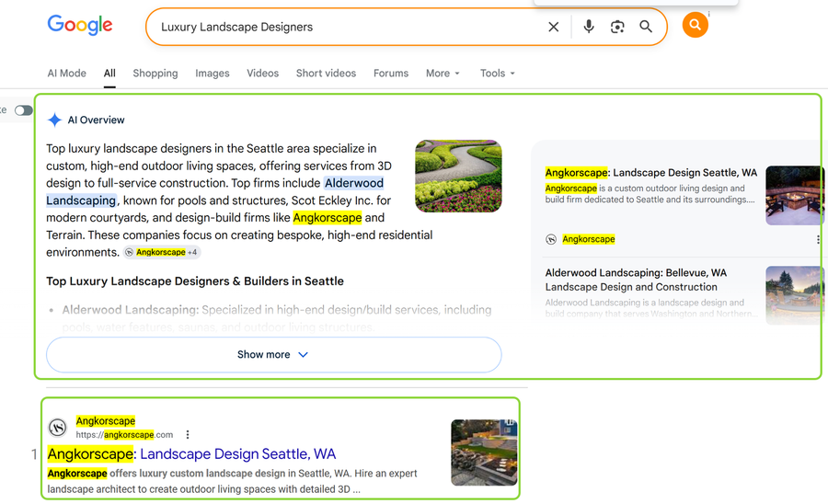828x504 pixels.
Task: Toggle the switch left of AI Overview
Action: coord(23,110)
